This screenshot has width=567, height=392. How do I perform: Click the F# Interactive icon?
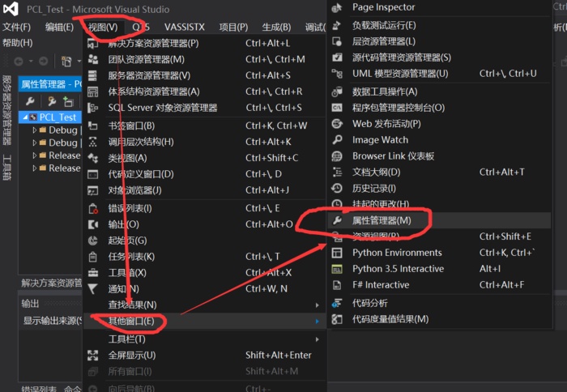(x=337, y=285)
